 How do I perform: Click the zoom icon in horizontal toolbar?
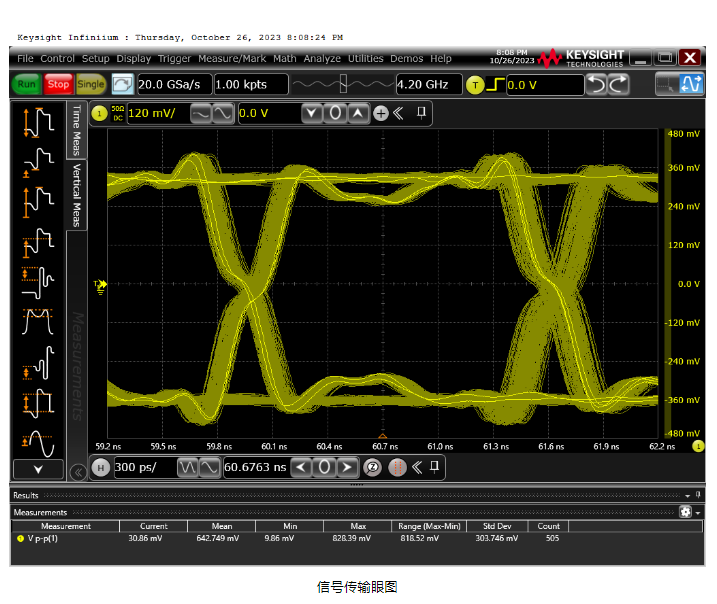(x=371, y=467)
